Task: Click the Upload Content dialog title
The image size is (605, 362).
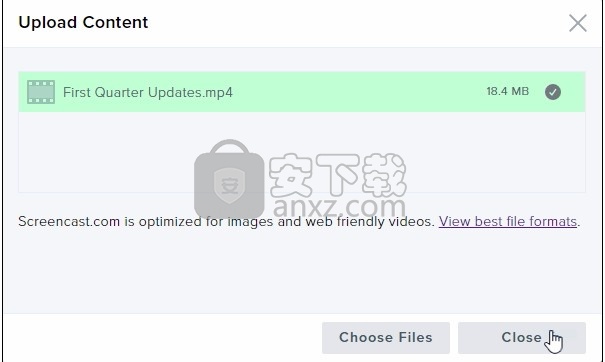Action: click(83, 22)
